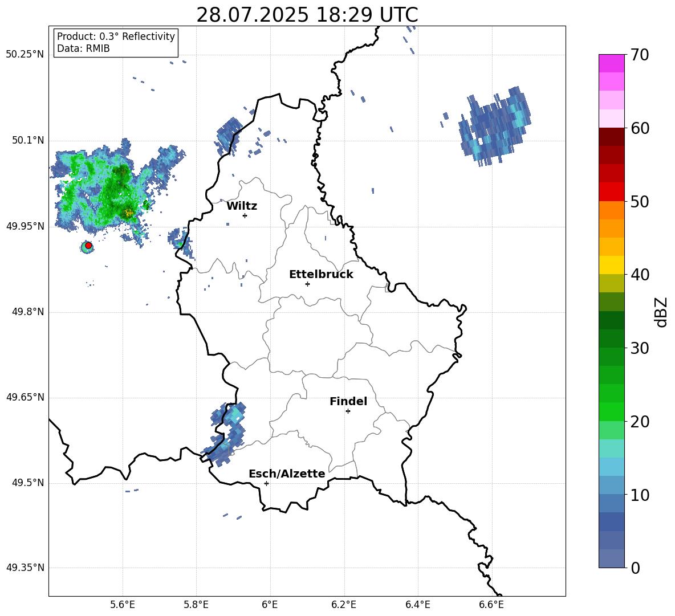Click the 6°E longitude label
The image size is (675, 616).
(x=270, y=605)
